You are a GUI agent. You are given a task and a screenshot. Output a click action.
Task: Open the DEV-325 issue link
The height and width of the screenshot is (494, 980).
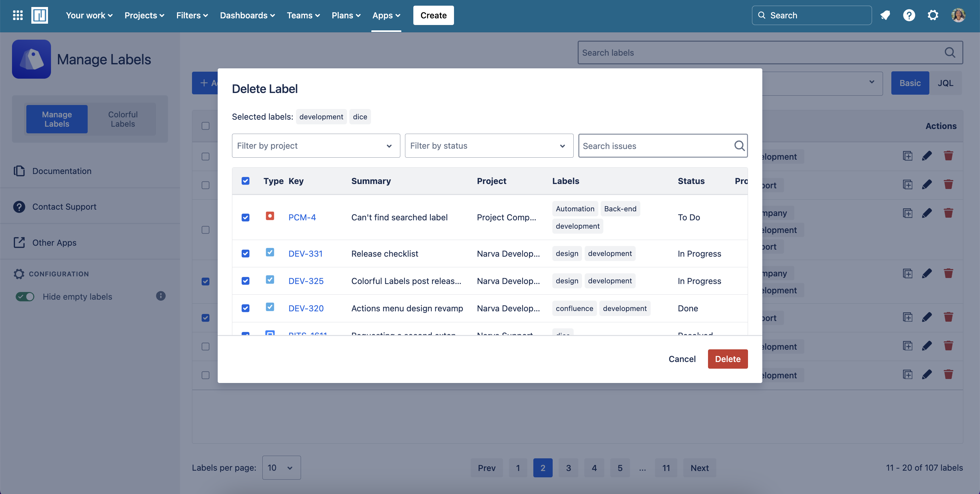(x=305, y=281)
